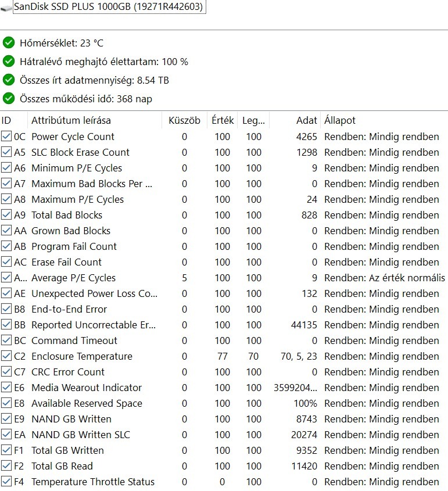The height and width of the screenshot is (491, 448).
Task: Select the Total Bad Blocks attribute name
Action: [x=67, y=215]
